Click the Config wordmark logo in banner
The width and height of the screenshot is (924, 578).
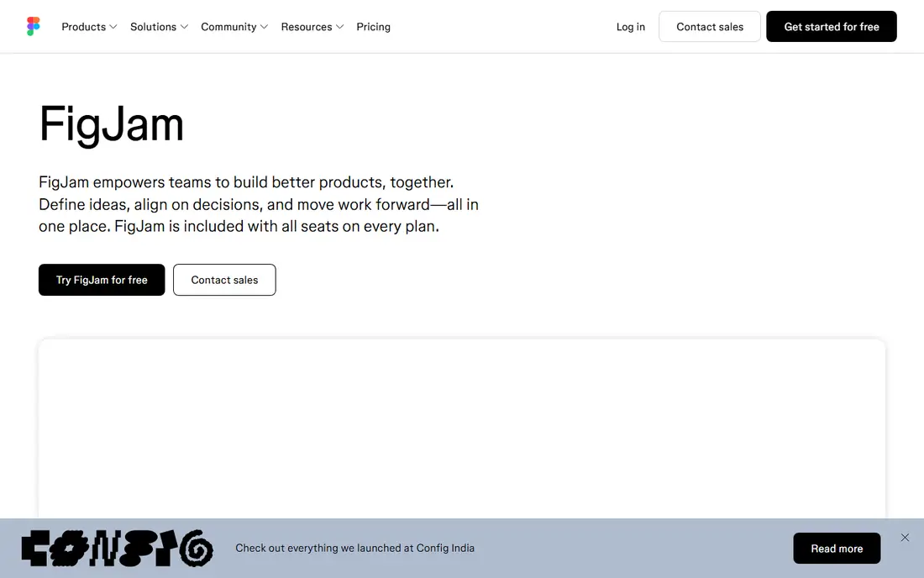tap(118, 549)
